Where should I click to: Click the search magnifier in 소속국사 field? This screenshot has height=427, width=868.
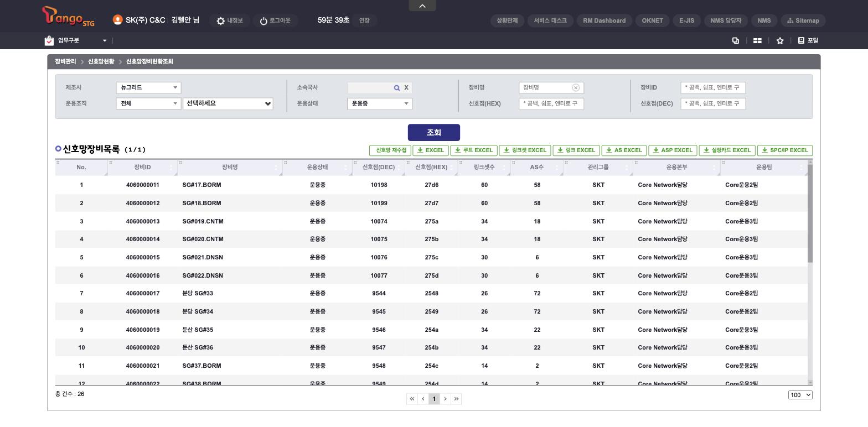(x=397, y=88)
